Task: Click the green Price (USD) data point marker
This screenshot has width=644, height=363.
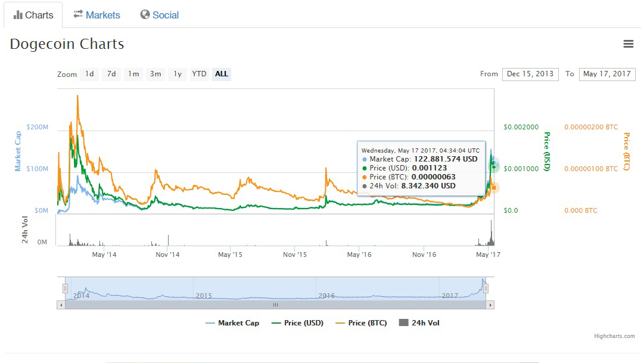Action: pyautogui.click(x=494, y=166)
